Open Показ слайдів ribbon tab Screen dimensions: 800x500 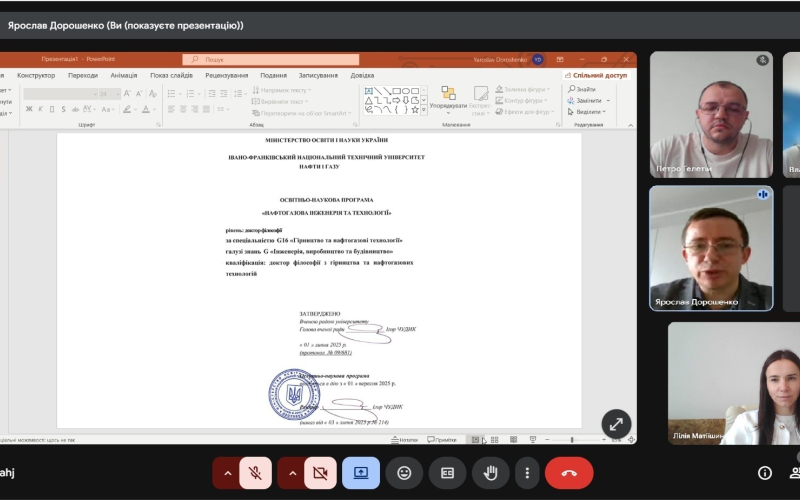171,76
